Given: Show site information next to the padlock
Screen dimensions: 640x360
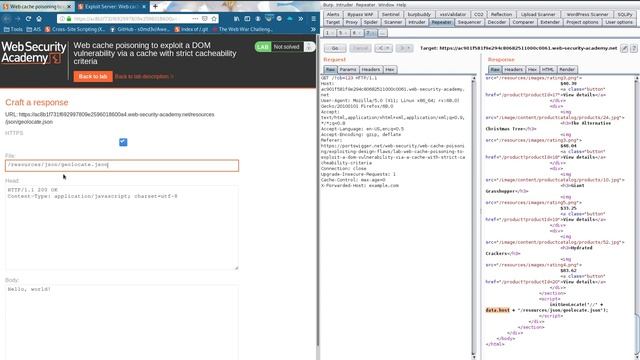Looking at the screenshot, I should click(x=62, y=19).
